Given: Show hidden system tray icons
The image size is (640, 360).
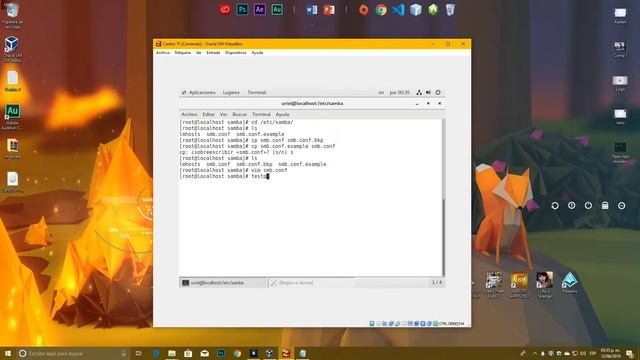Looking at the screenshot, I should (534, 353).
